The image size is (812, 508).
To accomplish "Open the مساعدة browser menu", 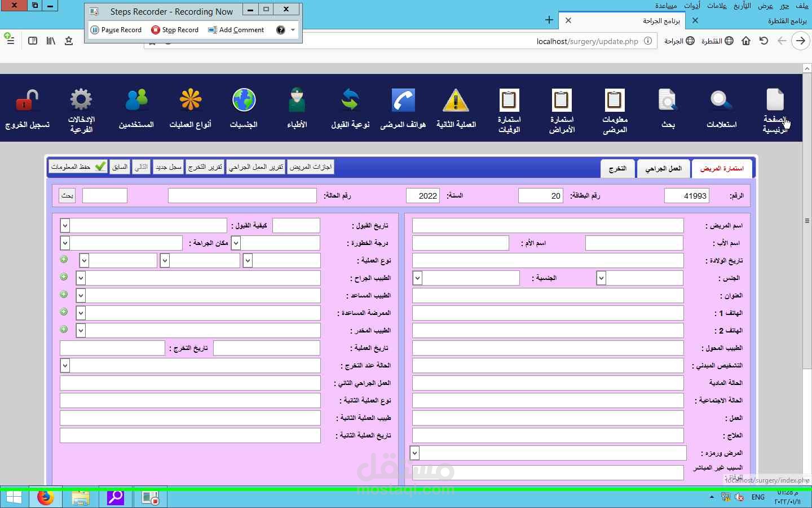I will point(666,6).
